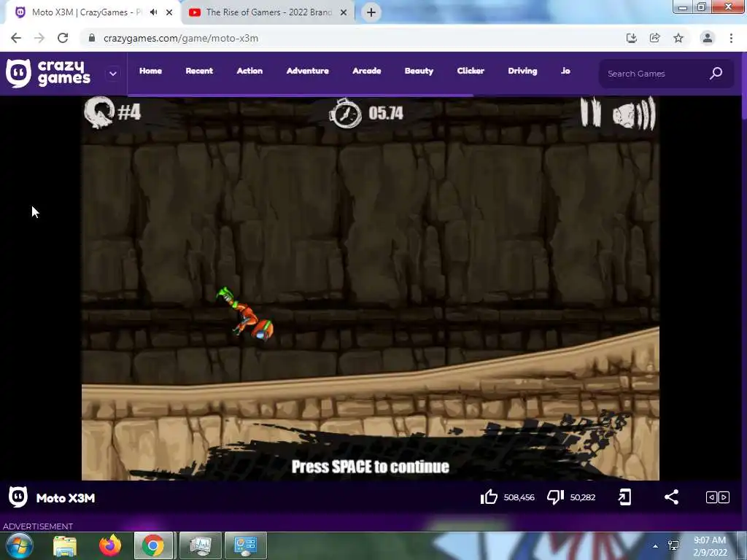747x560 pixels.
Task: Close the Moto X3M browser tab
Action: [169, 12]
